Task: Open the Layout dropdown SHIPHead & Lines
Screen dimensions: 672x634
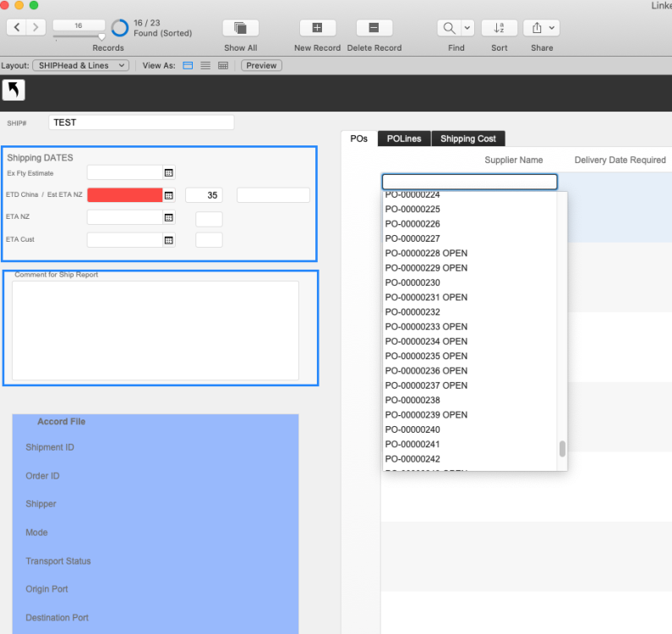Action: coord(80,65)
